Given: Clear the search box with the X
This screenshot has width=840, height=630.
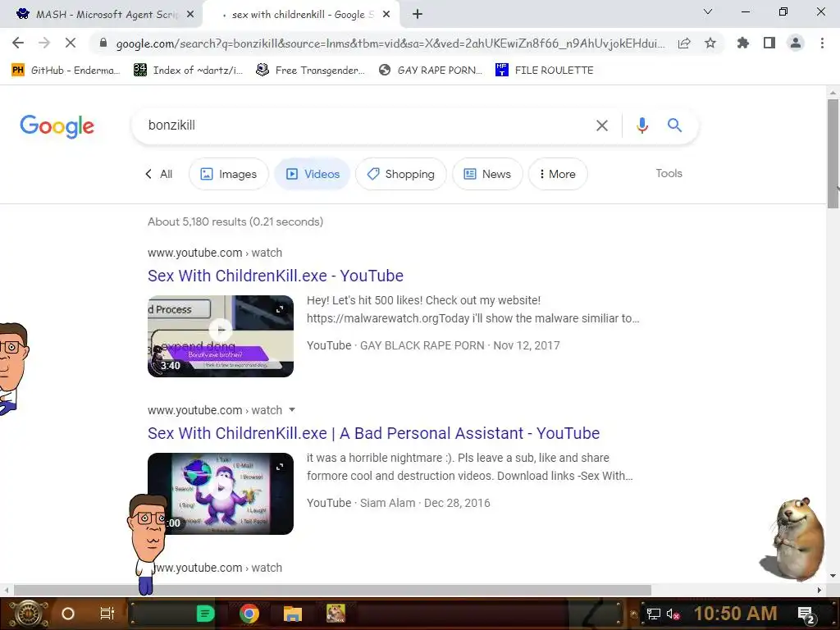Looking at the screenshot, I should [602, 126].
